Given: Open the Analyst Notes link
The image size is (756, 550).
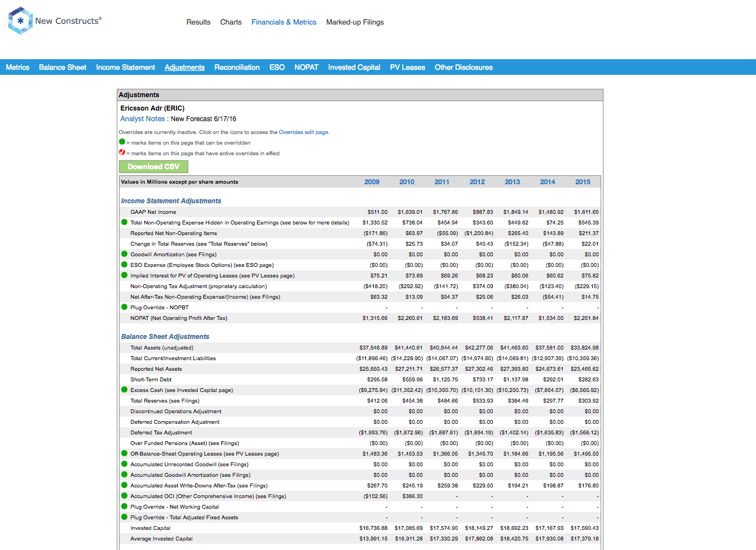Looking at the screenshot, I should tap(142, 119).
